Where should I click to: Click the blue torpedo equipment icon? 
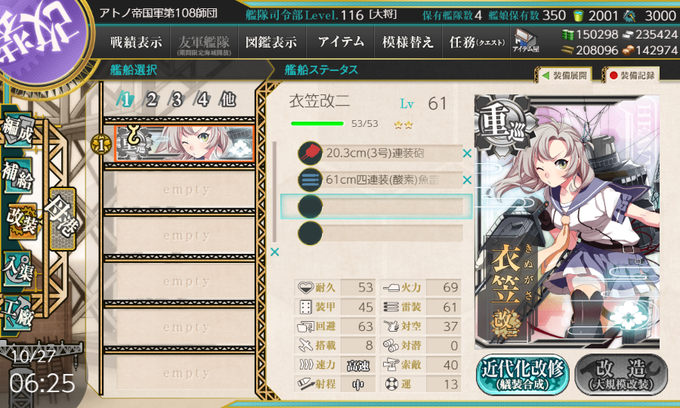coord(310,180)
